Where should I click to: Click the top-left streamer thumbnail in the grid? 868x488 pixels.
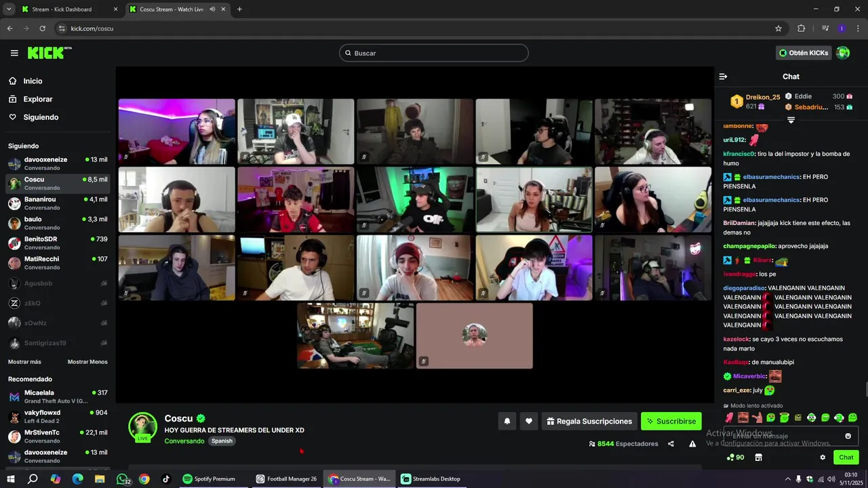pyautogui.click(x=177, y=131)
